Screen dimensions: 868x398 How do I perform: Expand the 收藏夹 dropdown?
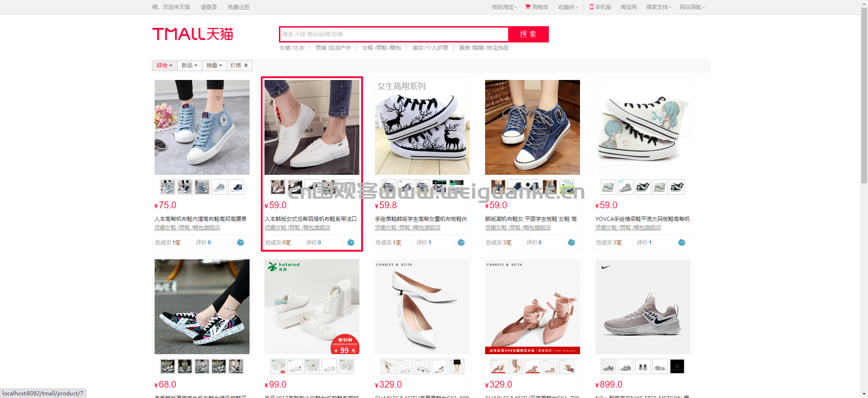568,7
